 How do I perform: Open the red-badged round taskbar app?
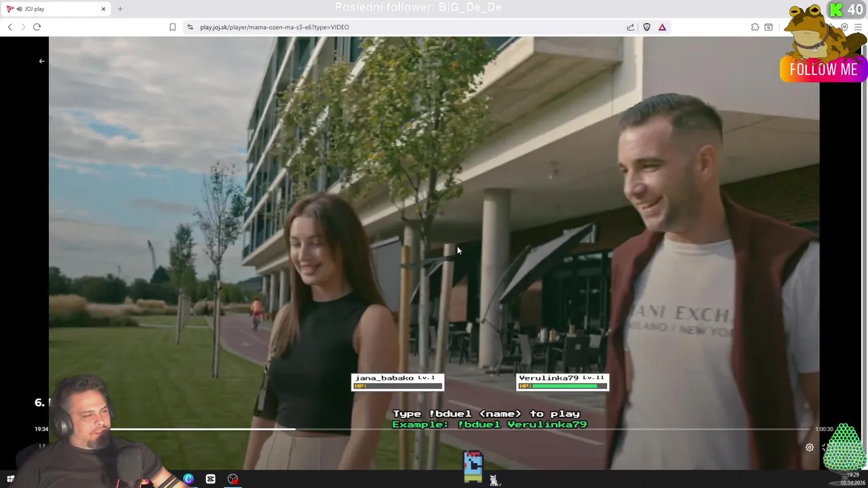(x=233, y=479)
